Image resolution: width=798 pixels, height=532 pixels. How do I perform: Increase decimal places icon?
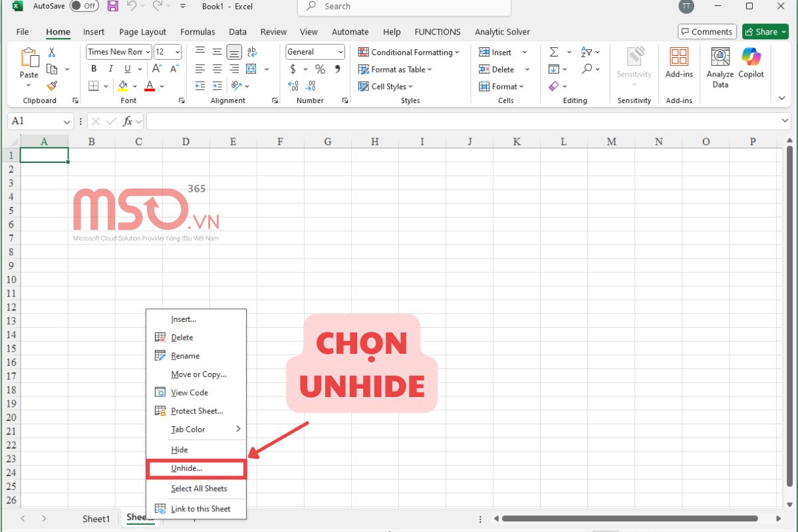(x=293, y=86)
